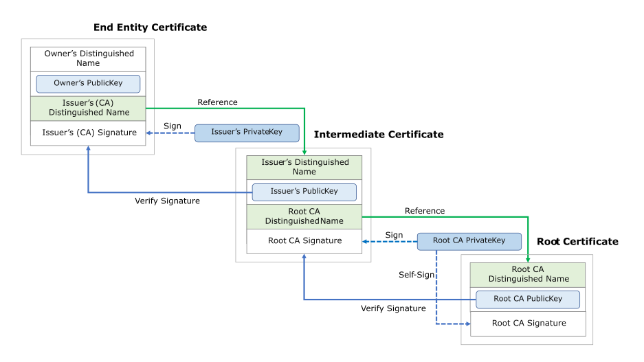This screenshot has width=644, height=362.
Task: Select the Owner's Distinguished Name box
Action: 88,58
